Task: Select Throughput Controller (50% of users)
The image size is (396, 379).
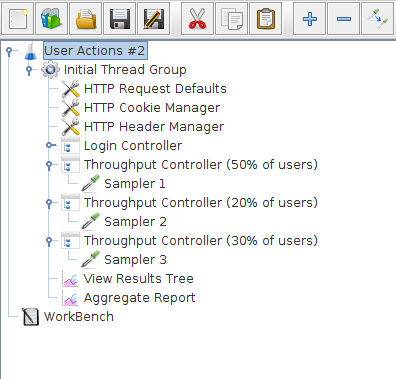Action: (x=201, y=165)
